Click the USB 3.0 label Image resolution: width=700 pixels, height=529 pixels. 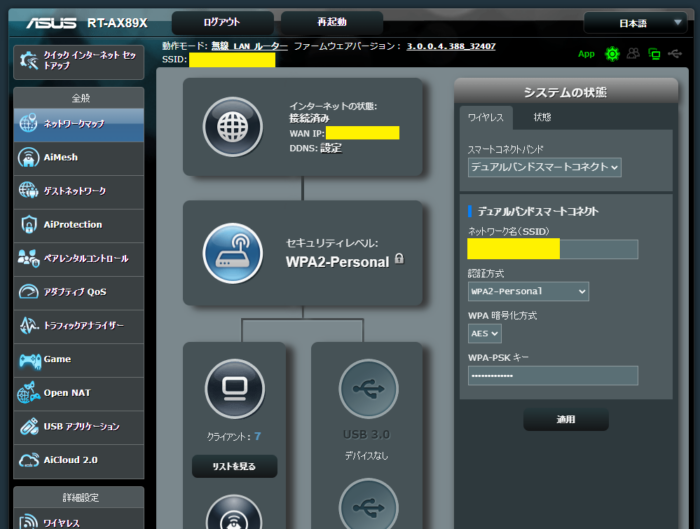pos(366,434)
